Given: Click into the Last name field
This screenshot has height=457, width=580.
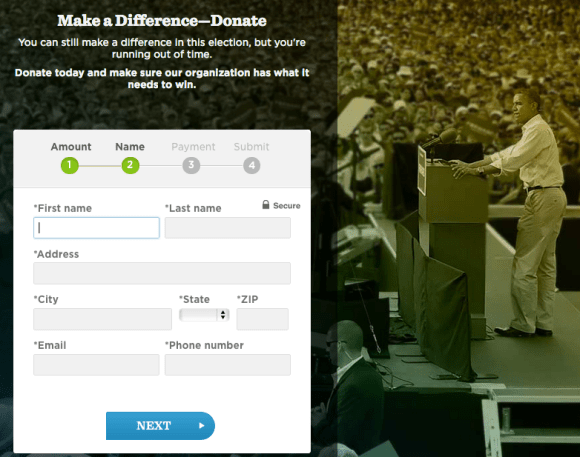Looking at the screenshot, I should tap(227, 228).
